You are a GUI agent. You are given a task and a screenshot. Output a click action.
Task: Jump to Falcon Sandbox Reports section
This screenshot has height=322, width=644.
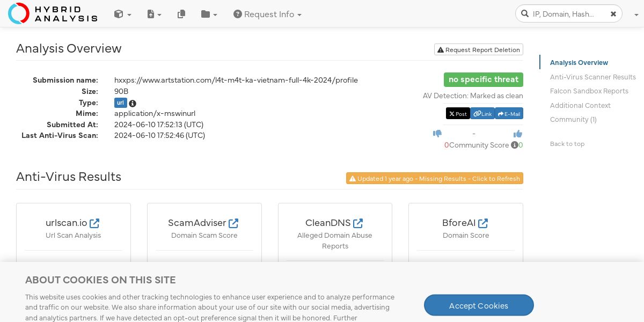[589, 91]
